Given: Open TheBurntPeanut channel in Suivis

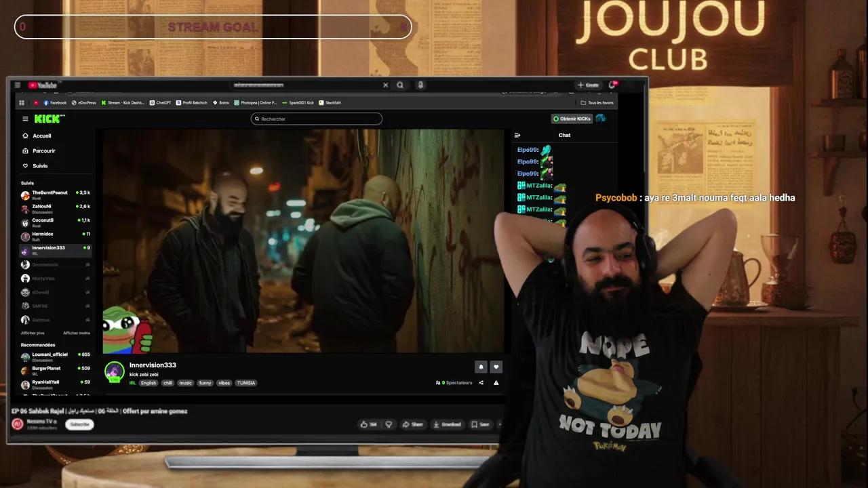Looking at the screenshot, I should click(x=56, y=195).
